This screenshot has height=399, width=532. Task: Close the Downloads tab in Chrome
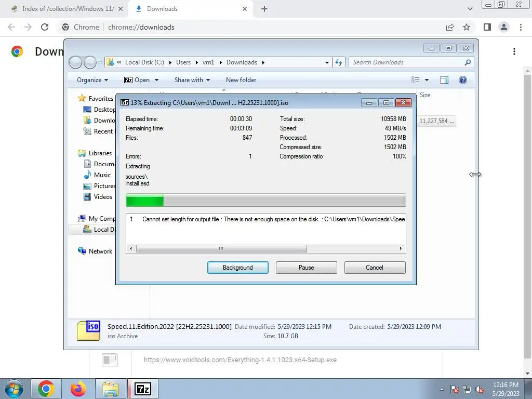click(245, 9)
